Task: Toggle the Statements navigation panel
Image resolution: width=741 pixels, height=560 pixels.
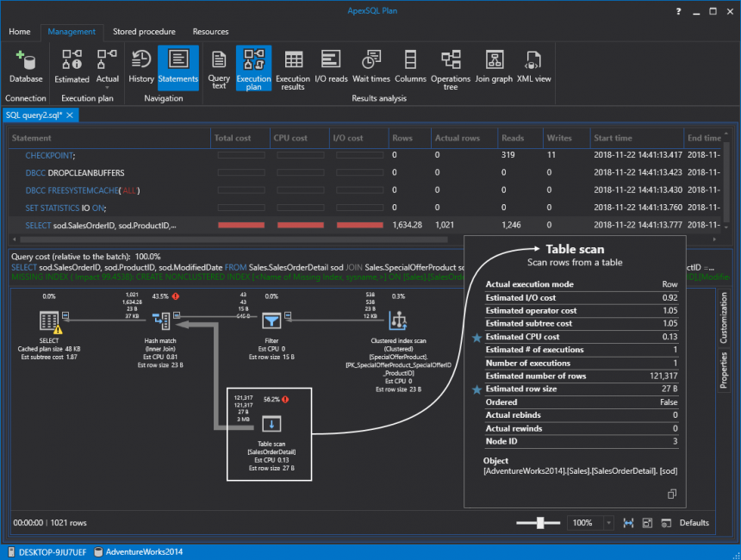Action: (178, 65)
